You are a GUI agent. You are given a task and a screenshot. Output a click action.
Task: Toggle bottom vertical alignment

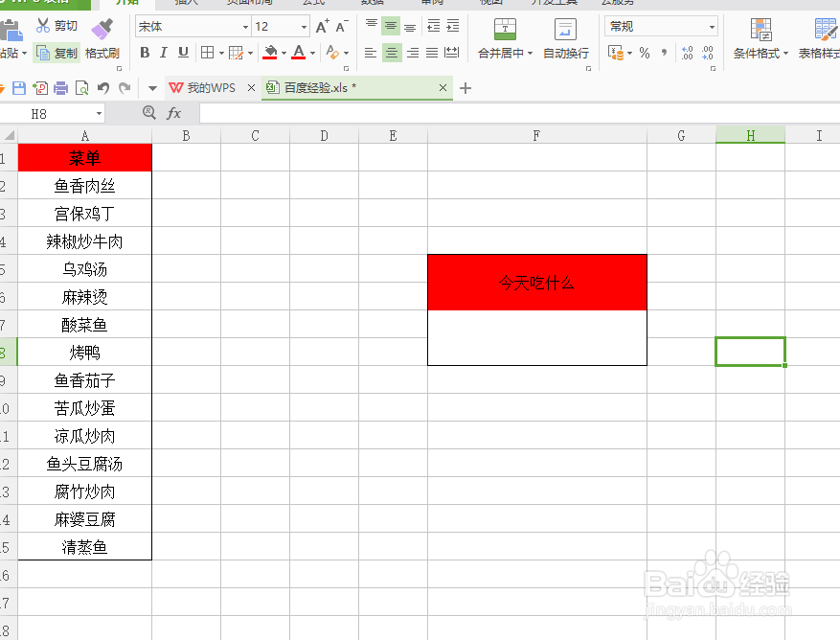coord(410,26)
